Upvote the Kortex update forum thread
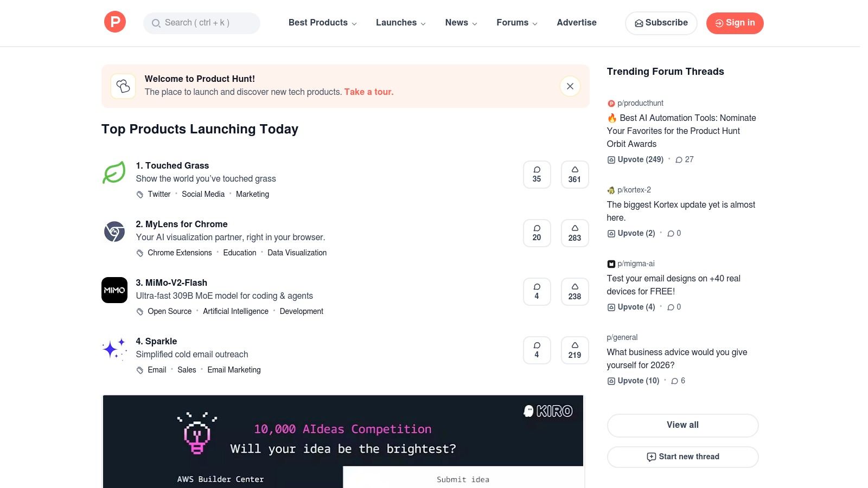Viewport: 868px width, 488px height. [x=631, y=233]
